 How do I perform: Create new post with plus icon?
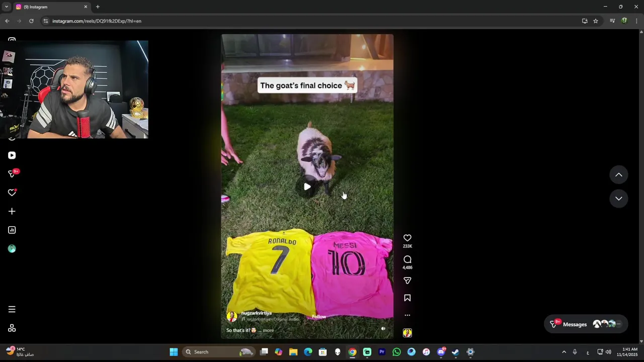[x=12, y=211]
